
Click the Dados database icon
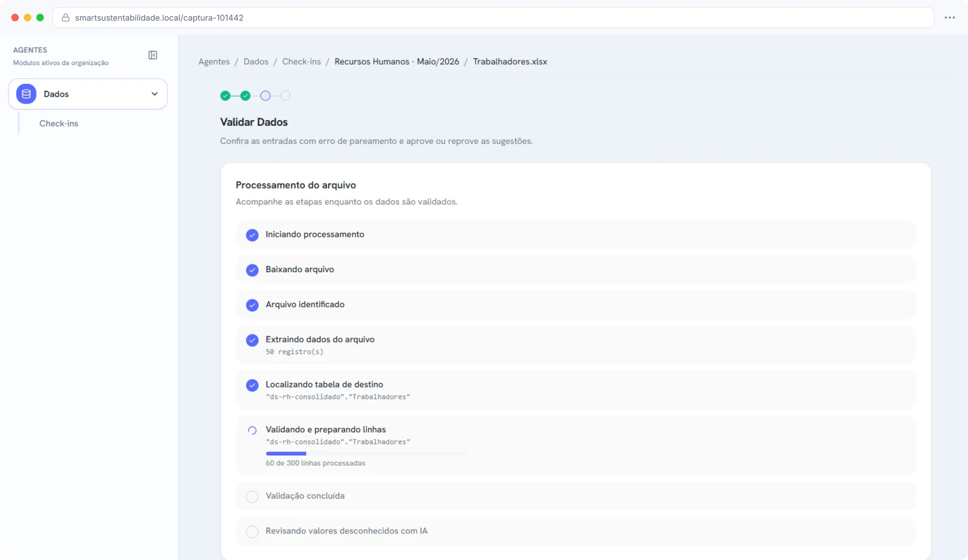click(x=26, y=94)
